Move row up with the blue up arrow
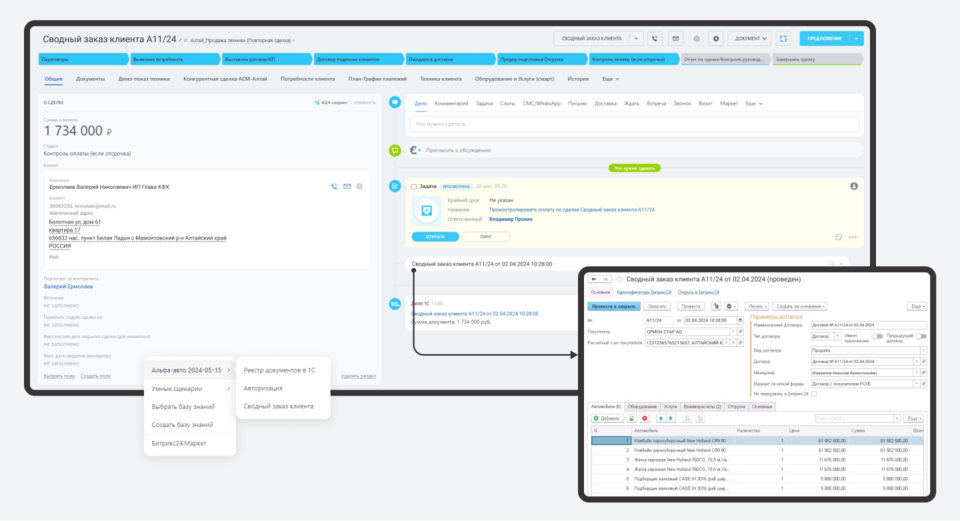 point(661,418)
